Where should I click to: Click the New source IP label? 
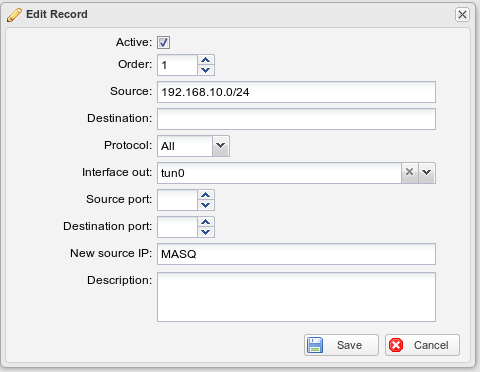point(111,253)
